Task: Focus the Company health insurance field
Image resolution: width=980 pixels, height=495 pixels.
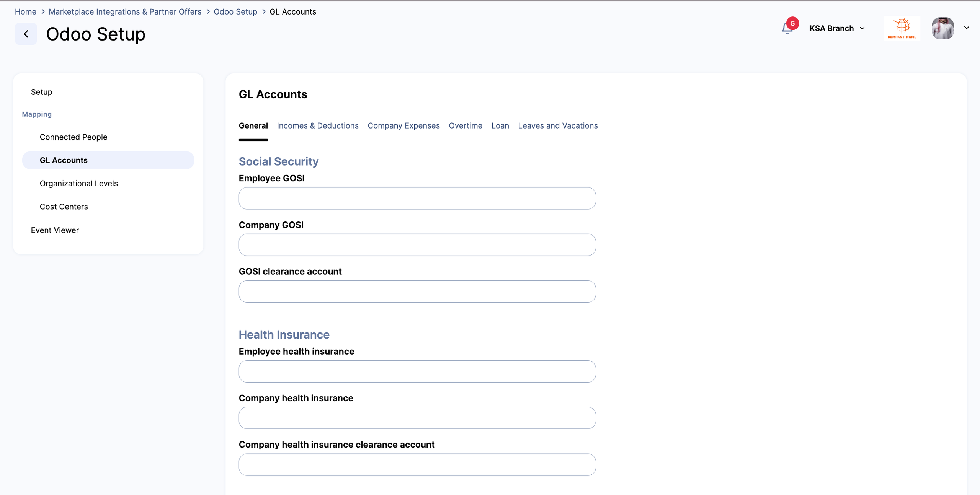Action: (x=417, y=418)
